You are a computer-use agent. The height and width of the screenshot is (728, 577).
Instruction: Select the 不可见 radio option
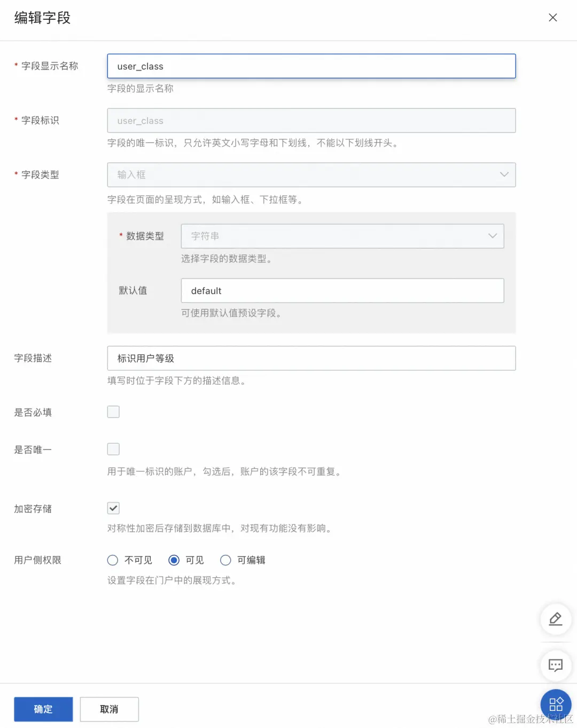coord(112,560)
